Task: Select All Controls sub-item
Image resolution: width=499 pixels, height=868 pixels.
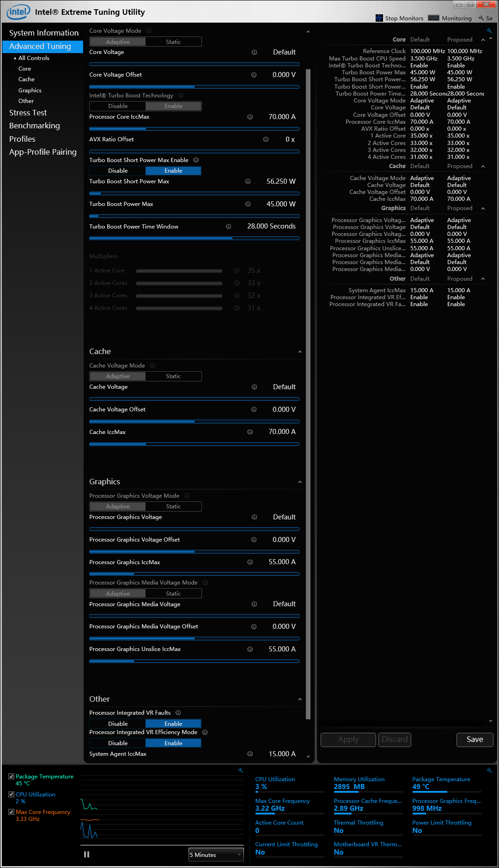Action: (x=34, y=58)
